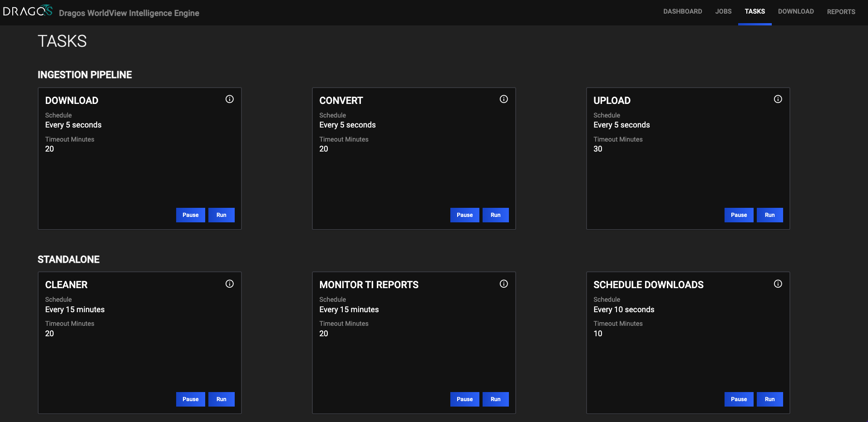Click 'Every 5 seconds' on CONVERT card
This screenshot has width=868, height=422.
pyautogui.click(x=348, y=125)
